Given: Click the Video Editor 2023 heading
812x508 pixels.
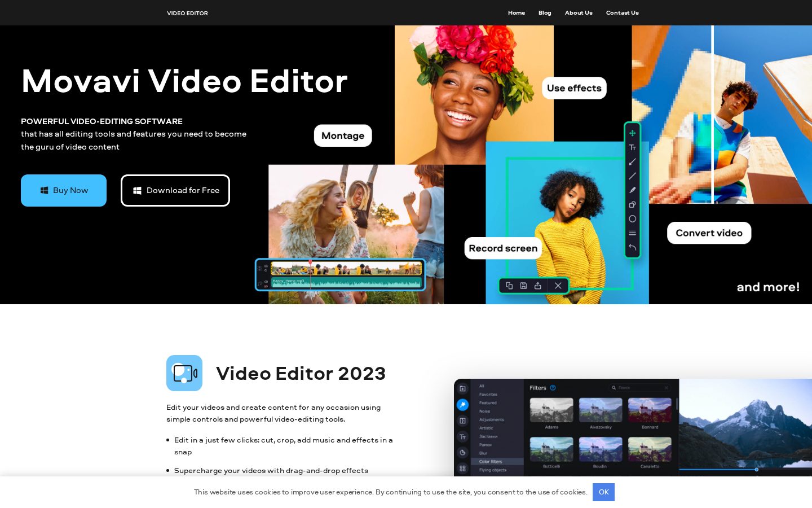Looking at the screenshot, I should tap(301, 374).
